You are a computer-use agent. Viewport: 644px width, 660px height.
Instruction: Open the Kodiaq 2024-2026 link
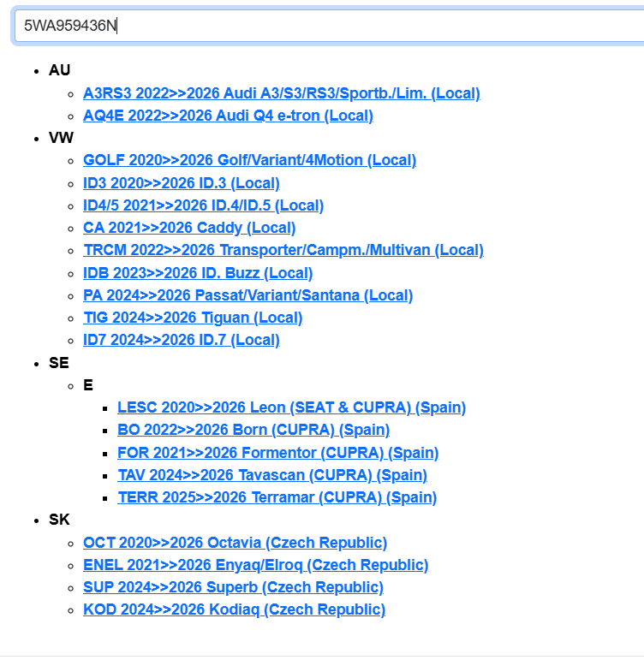click(x=234, y=609)
